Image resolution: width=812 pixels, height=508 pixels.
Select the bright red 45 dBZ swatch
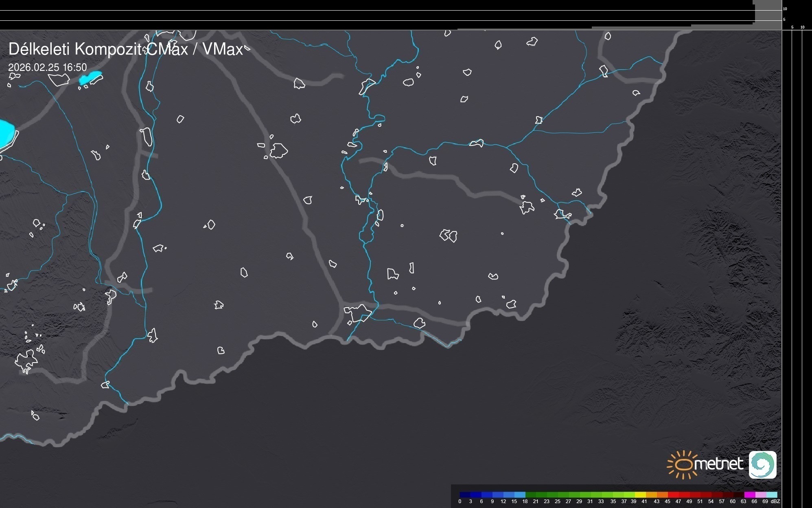pos(673,495)
